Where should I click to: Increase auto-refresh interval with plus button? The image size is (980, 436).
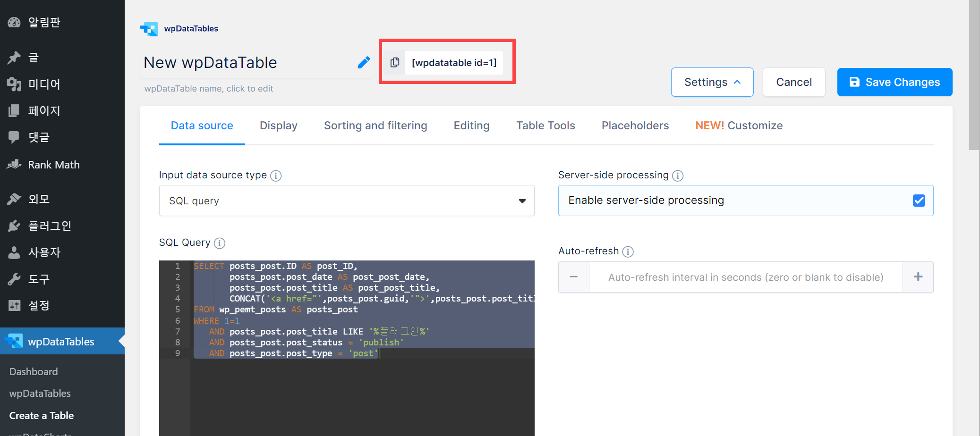click(918, 277)
